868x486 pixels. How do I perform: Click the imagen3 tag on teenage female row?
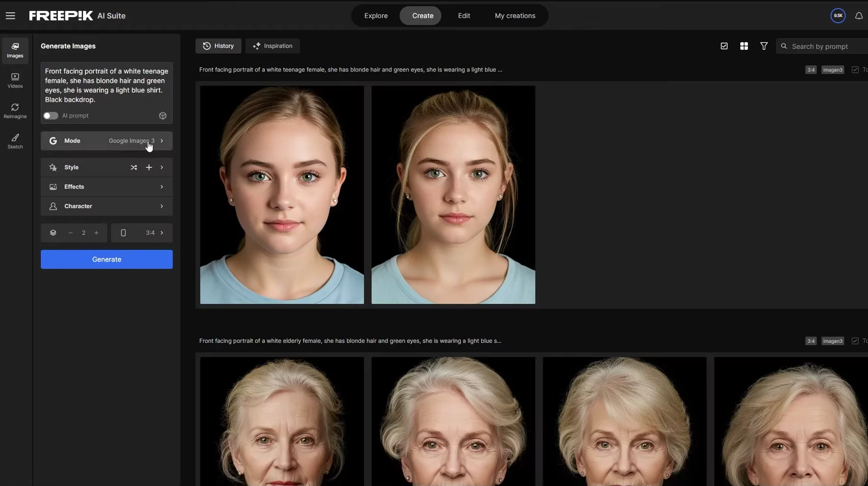pyautogui.click(x=833, y=70)
